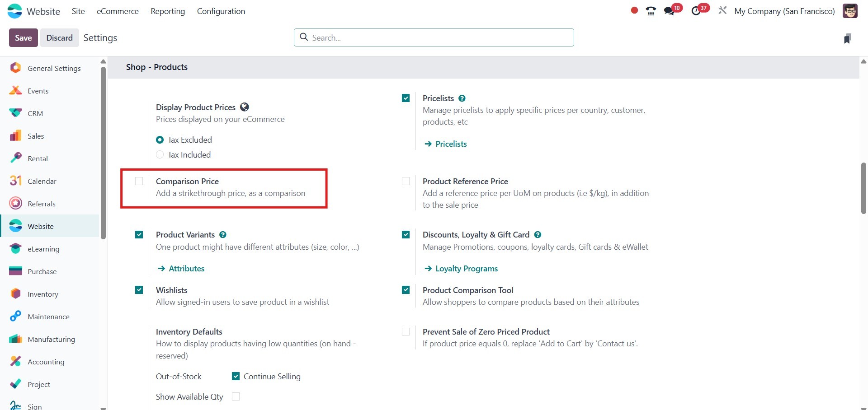The width and height of the screenshot is (868, 410).
Task: Open the Reporting menu
Action: click(x=168, y=11)
